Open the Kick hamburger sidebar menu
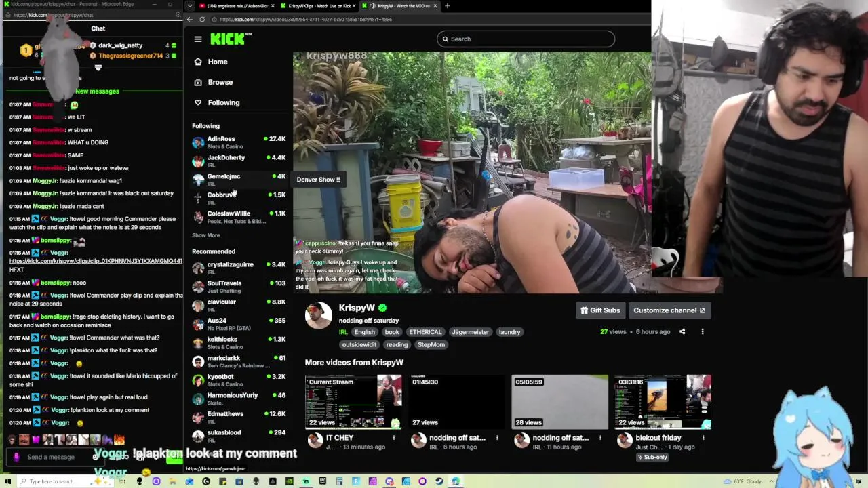The image size is (868, 488). (x=198, y=39)
